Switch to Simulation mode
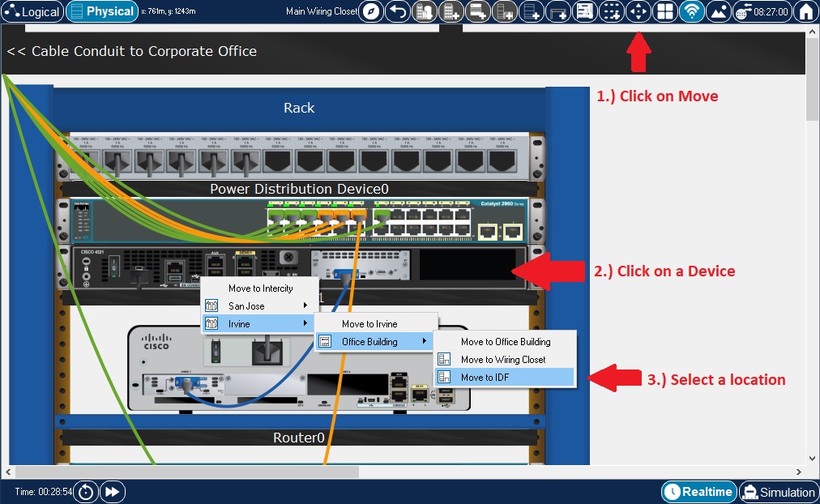 tap(779, 492)
